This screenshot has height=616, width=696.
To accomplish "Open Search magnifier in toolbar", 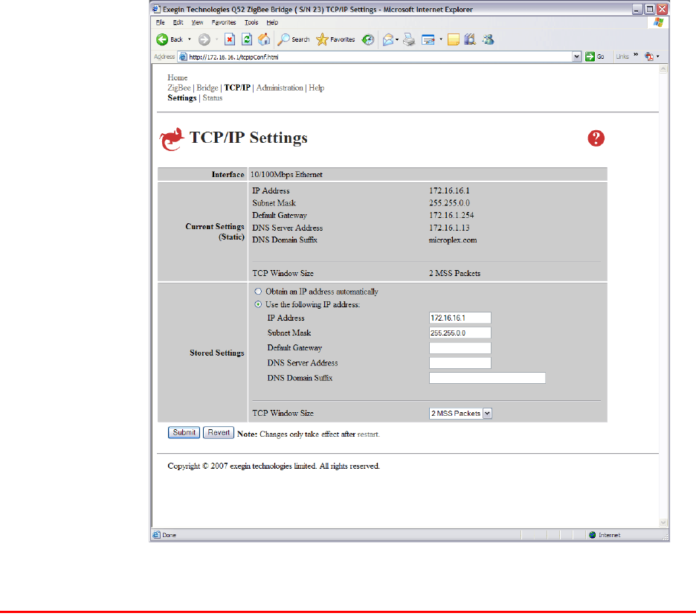I will pos(283,39).
